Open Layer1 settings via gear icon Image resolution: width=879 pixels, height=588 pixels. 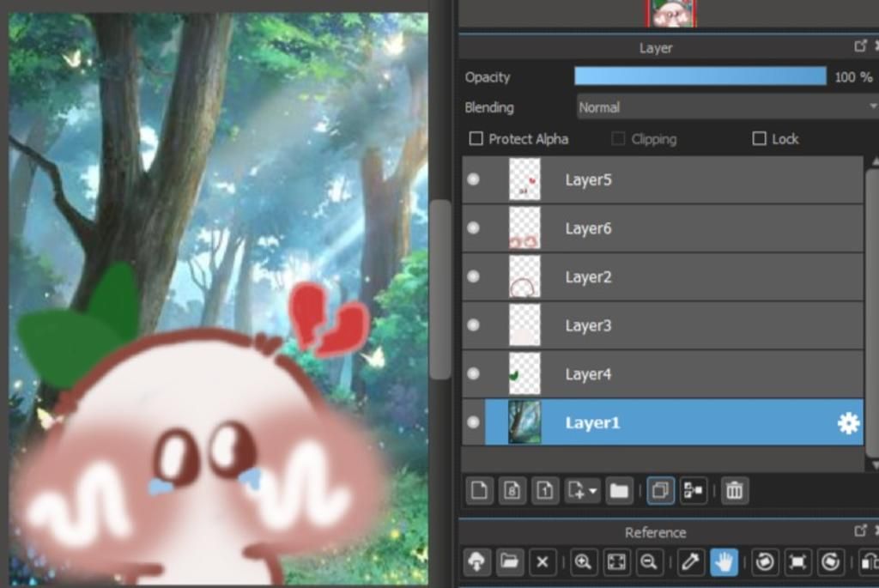(848, 423)
